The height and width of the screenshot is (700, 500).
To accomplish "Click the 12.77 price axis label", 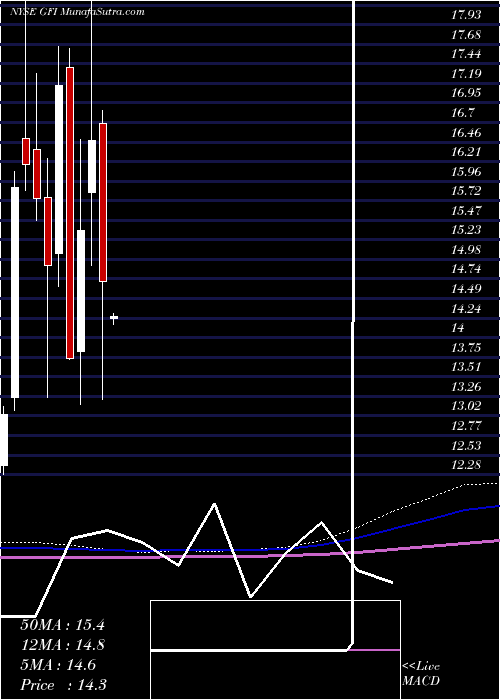I will pyautogui.click(x=467, y=425).
